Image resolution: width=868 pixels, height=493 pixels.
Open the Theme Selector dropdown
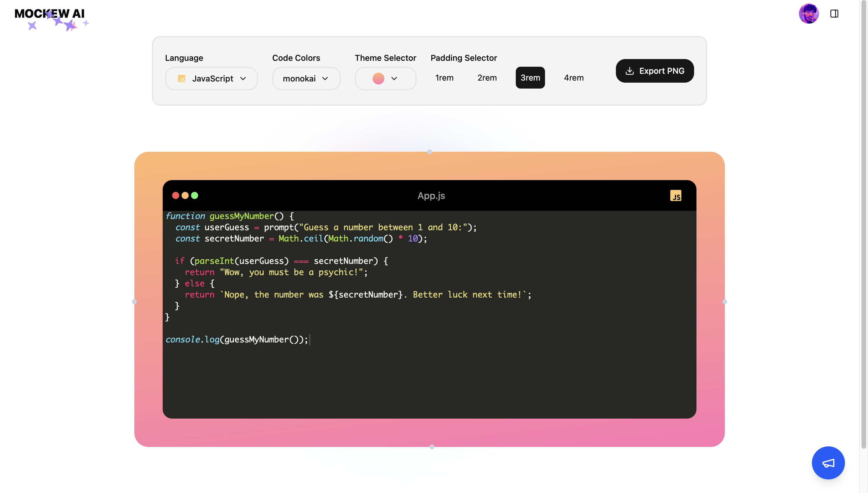(x=385, y=79)
